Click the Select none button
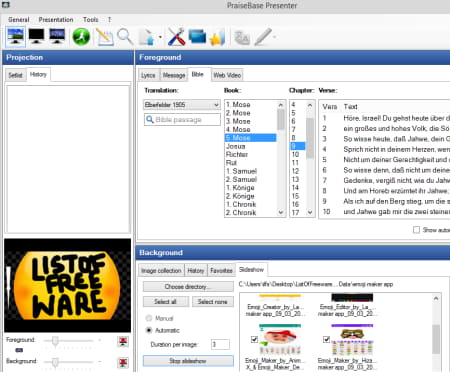Image resolution: width=450 pixels, height=372 pixels. pyautogui.click(x=213, y=302)
